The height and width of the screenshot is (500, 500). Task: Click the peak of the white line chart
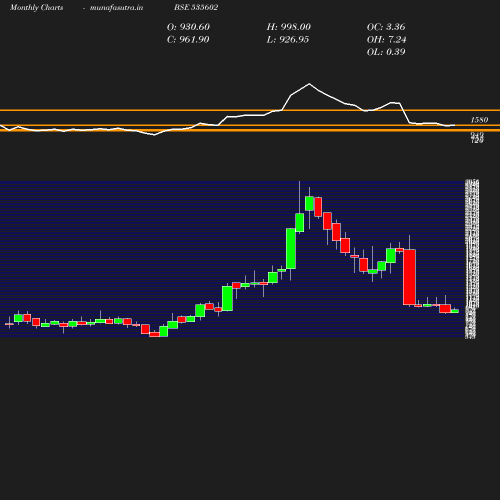click(309, 84)
